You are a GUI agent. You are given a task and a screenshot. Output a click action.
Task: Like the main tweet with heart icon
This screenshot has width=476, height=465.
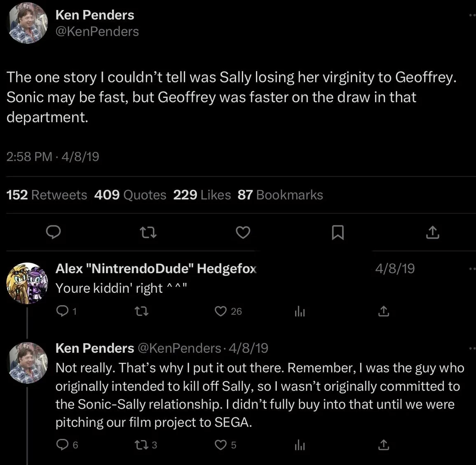(x=243, y=233)
